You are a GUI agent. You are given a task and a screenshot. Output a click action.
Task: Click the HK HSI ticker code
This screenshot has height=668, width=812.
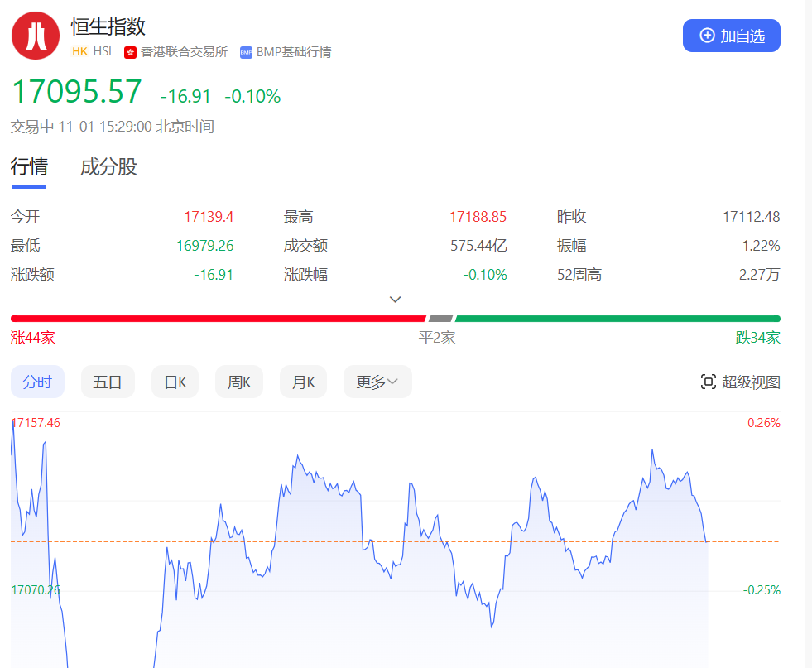(x=92, y=51)
